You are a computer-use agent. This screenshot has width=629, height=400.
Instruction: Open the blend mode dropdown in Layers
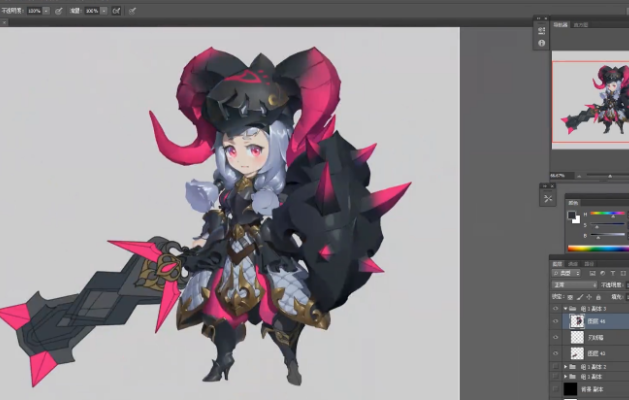[574, 285]
